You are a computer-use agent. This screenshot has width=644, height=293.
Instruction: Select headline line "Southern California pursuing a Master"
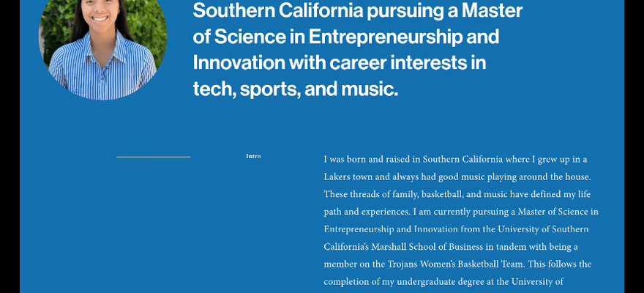click(358, 11)
